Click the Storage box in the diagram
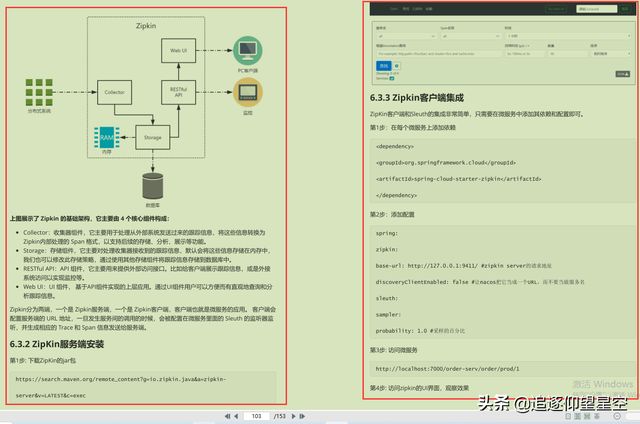The width and height of the screenshot is (640, 424). pyautogui.click(x=153, y=138)
